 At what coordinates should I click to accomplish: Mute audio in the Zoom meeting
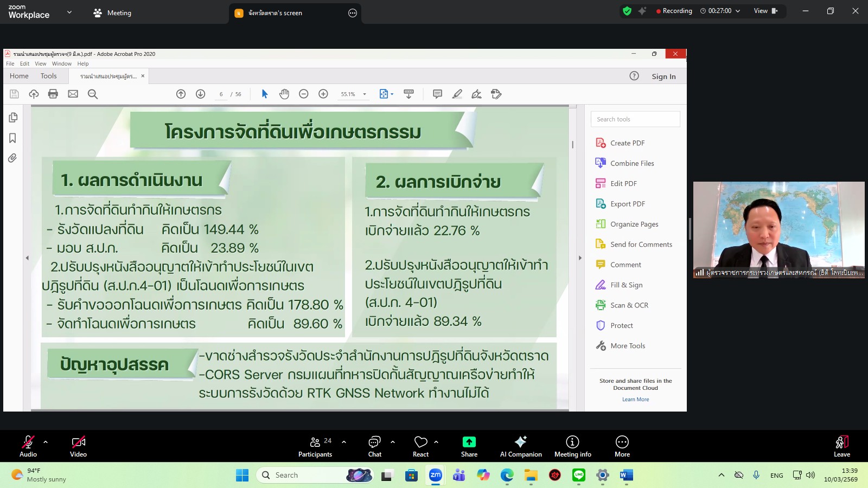[x=28, y=446]
